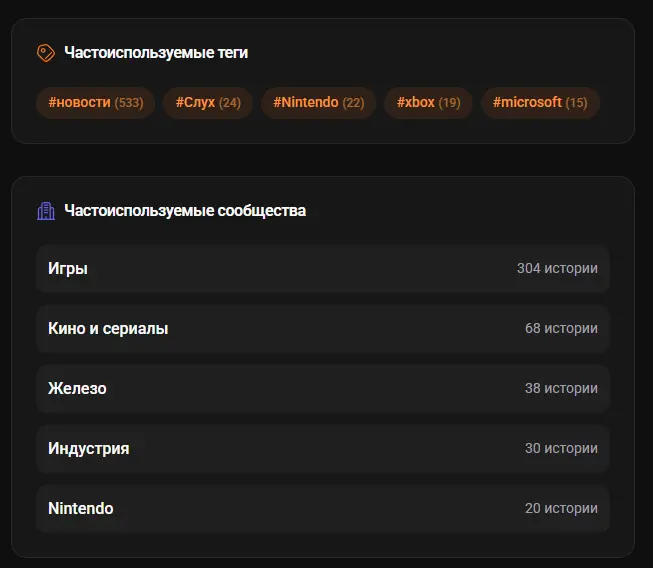
Task: Click the 304 истории count
Action: [557, 269]
